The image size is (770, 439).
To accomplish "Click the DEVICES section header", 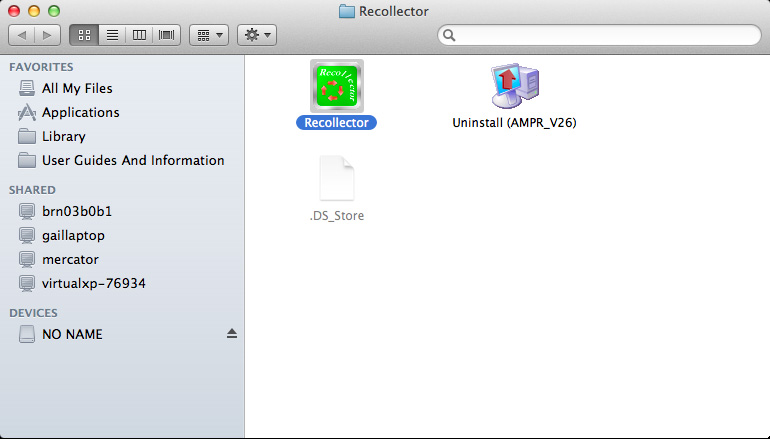I will [33, 313].
